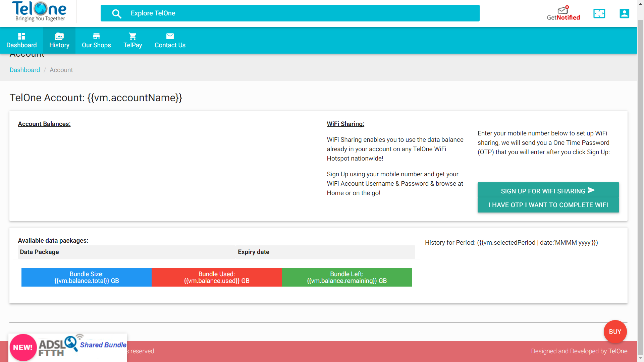The width and height of the screenshot is (644, 362).
Task: Toggle fullscreen mode icon
Action: tap(599, 13)
